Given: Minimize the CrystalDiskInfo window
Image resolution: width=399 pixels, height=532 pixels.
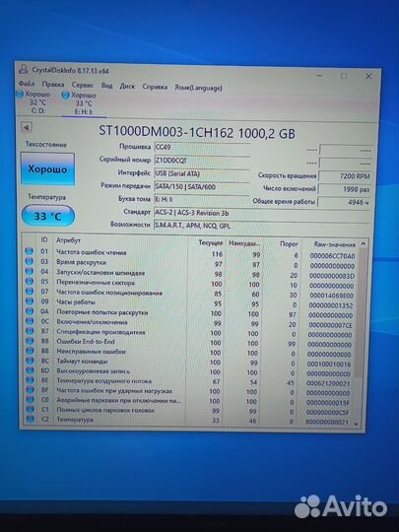Looking at the screenshot, I should click(x=319, y=75).
